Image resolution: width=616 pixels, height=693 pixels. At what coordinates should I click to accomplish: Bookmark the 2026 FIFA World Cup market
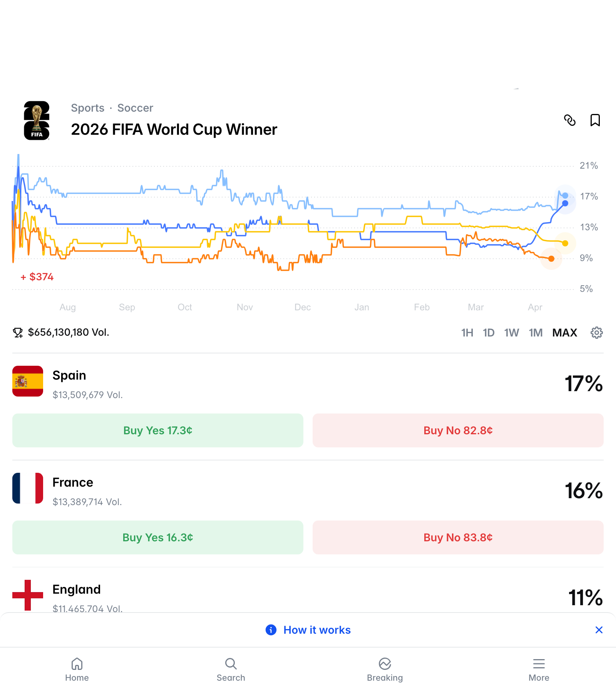pyautogui.click(x=595, y=121)
